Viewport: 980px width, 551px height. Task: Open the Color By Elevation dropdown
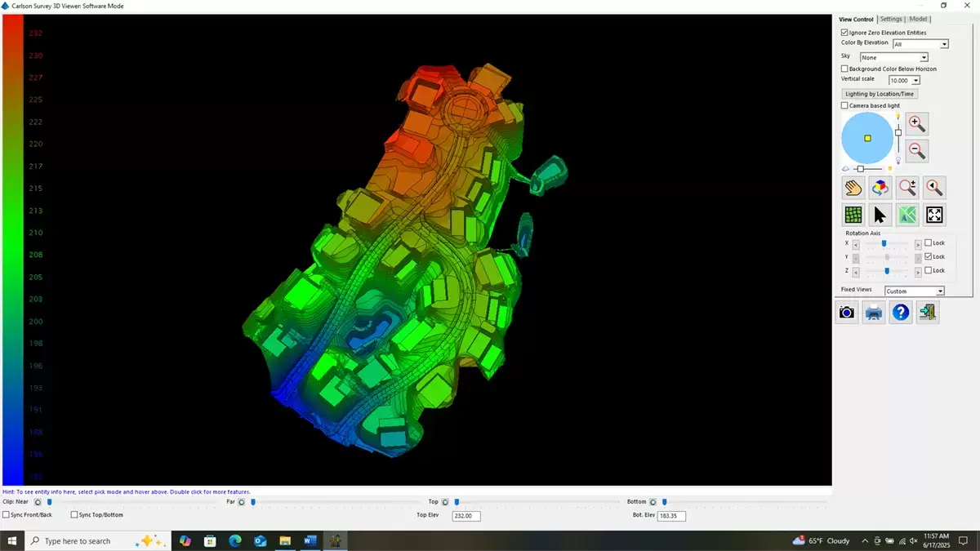(920, 44)
